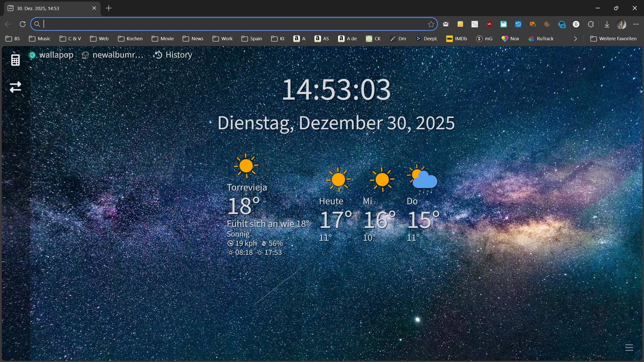Open the Downloads arrow icon

point(607,24)
